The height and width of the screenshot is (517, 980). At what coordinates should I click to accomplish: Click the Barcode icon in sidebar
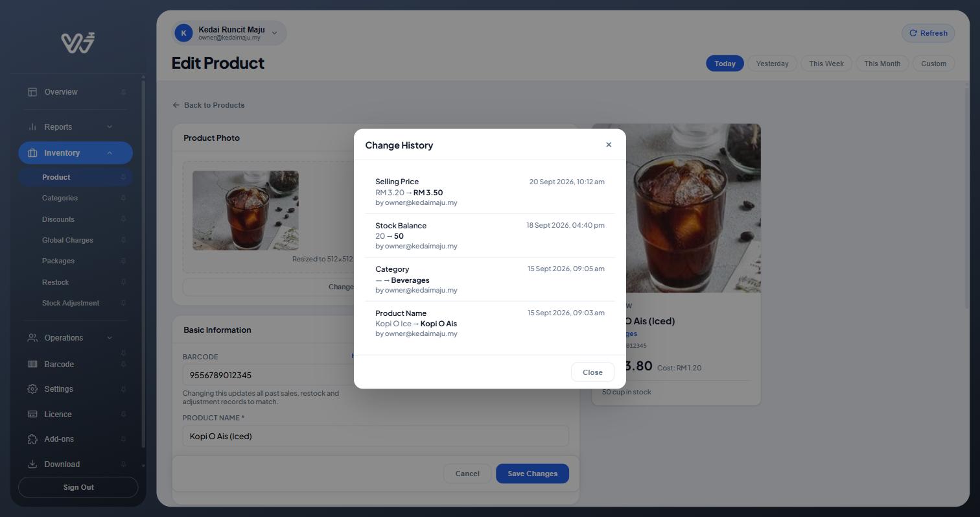coord(32,365)
